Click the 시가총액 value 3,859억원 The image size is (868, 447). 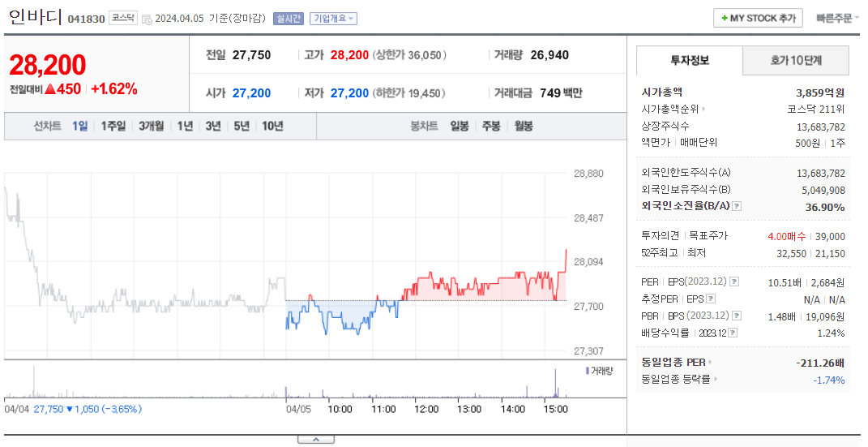point(820,92)
